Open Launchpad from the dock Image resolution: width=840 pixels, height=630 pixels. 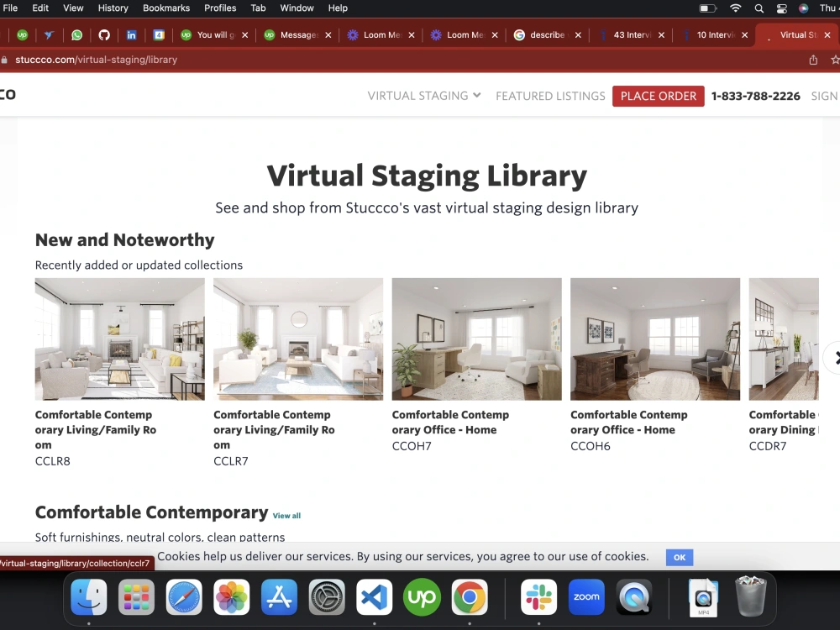137,596
